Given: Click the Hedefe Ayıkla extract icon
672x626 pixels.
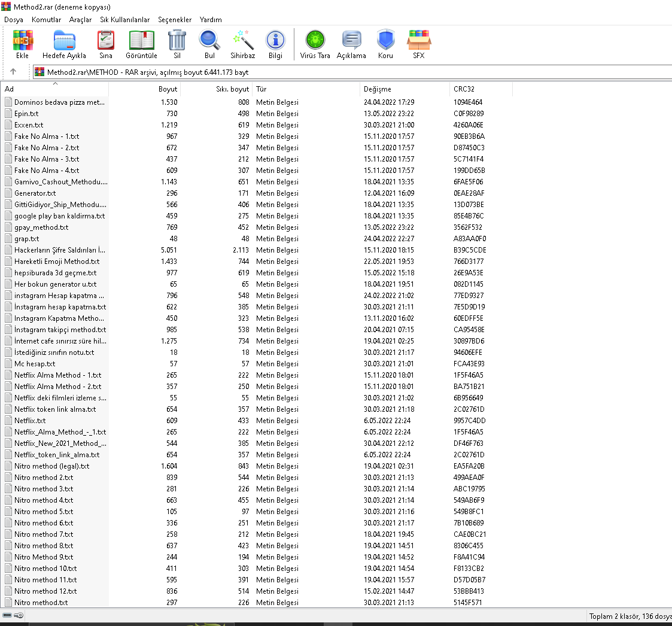Looking at the screenshot, I should [64, 41].
